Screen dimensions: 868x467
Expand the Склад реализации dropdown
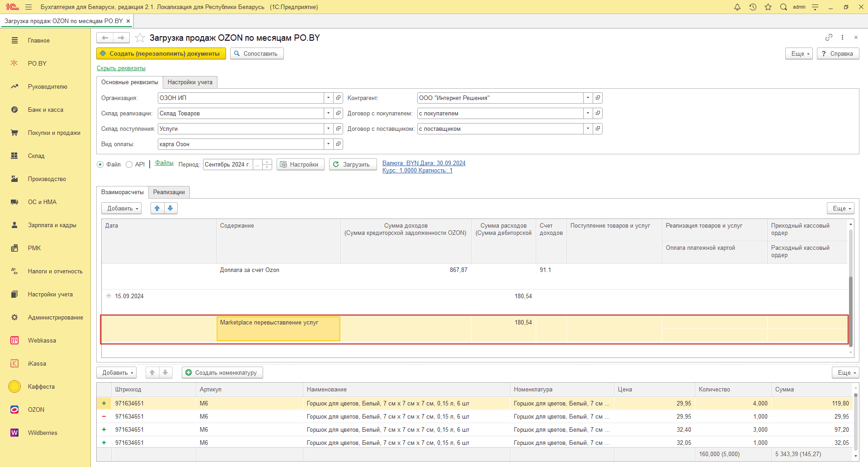tap(329, 113)
